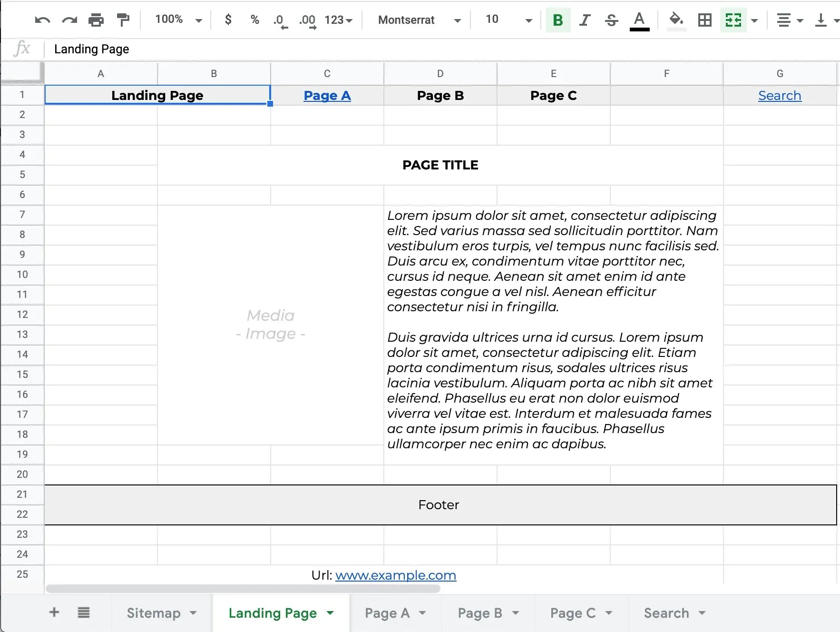Increase decimal places icon
840x632 pixels.
[x=308, y=20]
